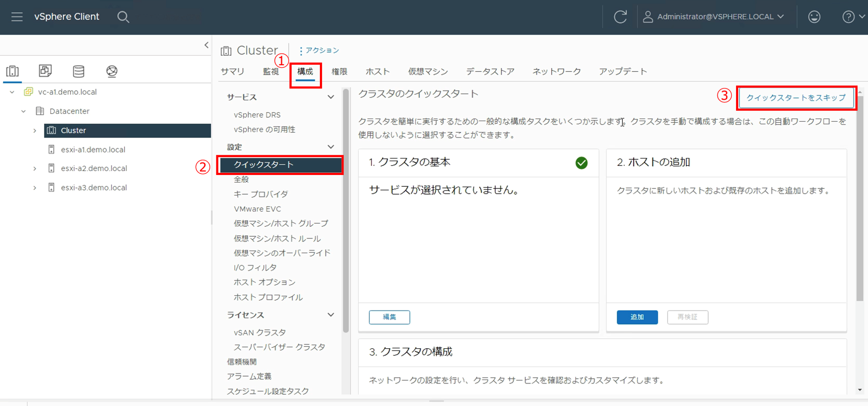Screen dimensions: 868x406
Task: Collapse the vc-a1.demo.local tree node
Action: [x=12, y=92]
